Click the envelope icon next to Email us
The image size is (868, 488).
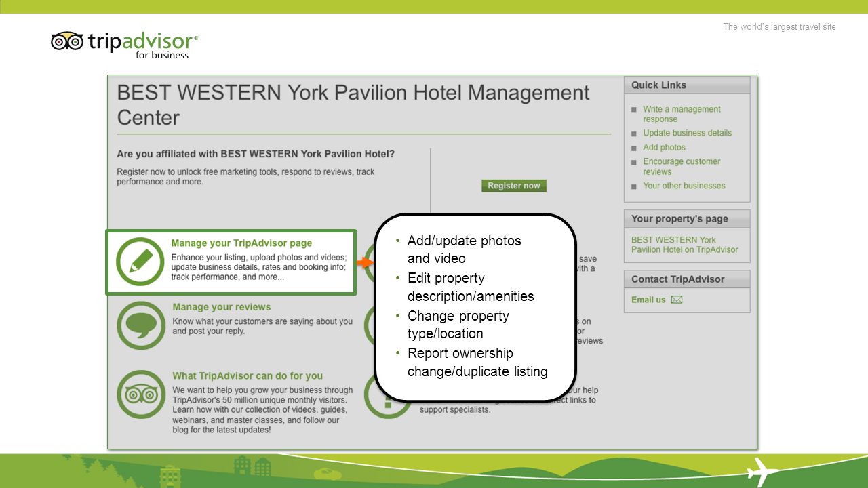(x=677, y=300)
